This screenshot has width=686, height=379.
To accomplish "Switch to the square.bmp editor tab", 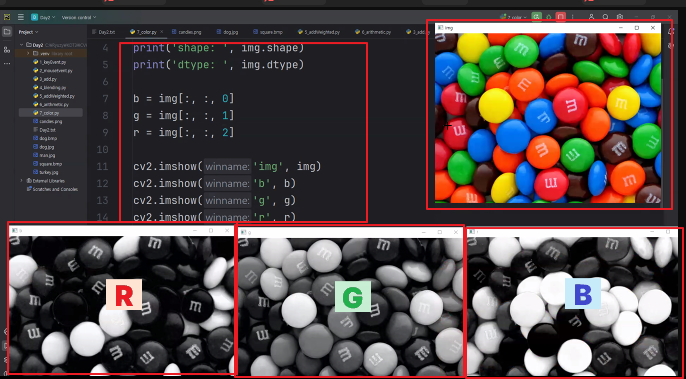I will [268, 32].
